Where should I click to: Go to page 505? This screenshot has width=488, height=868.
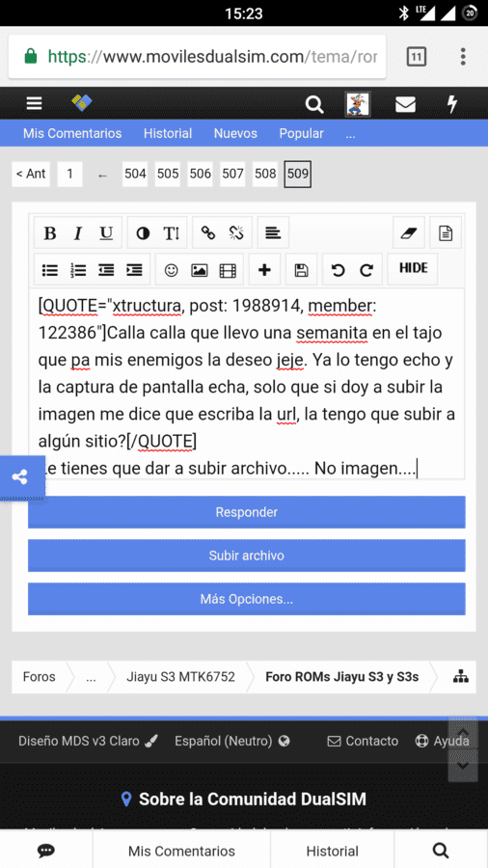click(x=168, y=174)
